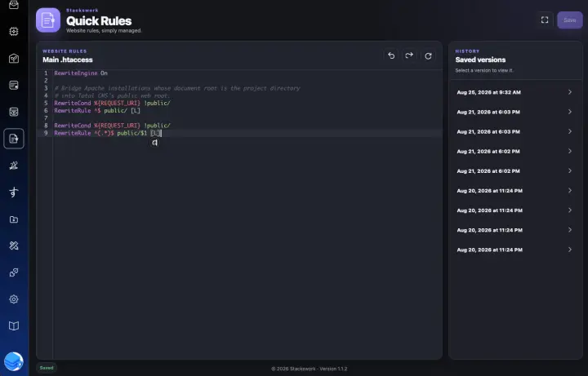This screenshot has height=376, width=588.
Task: Open the pencil and ruler sidebar icon
Action: pyautogui.click(x=14, y=246)
